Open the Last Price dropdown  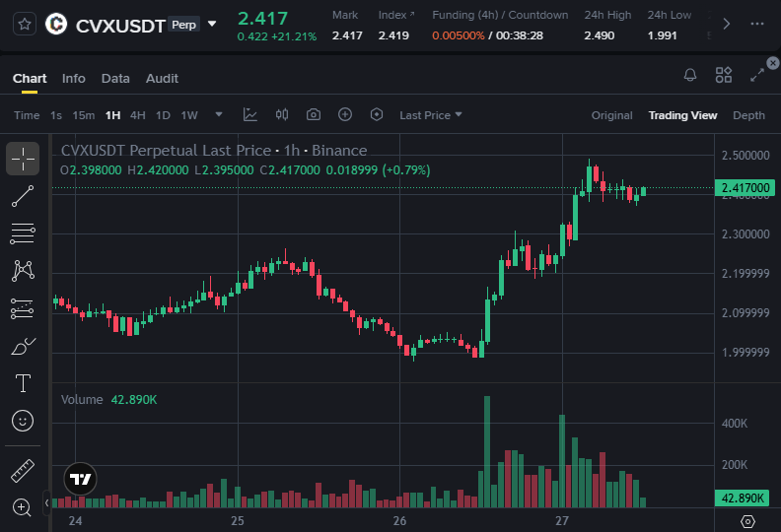pyautogui.click(x=431, y=115)
